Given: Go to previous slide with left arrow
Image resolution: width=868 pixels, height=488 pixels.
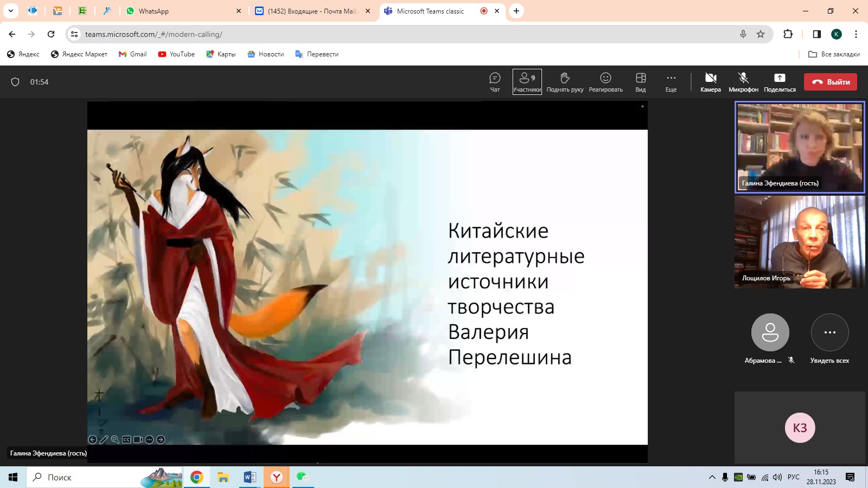Looking at the screenshot, I should point(93,440).
